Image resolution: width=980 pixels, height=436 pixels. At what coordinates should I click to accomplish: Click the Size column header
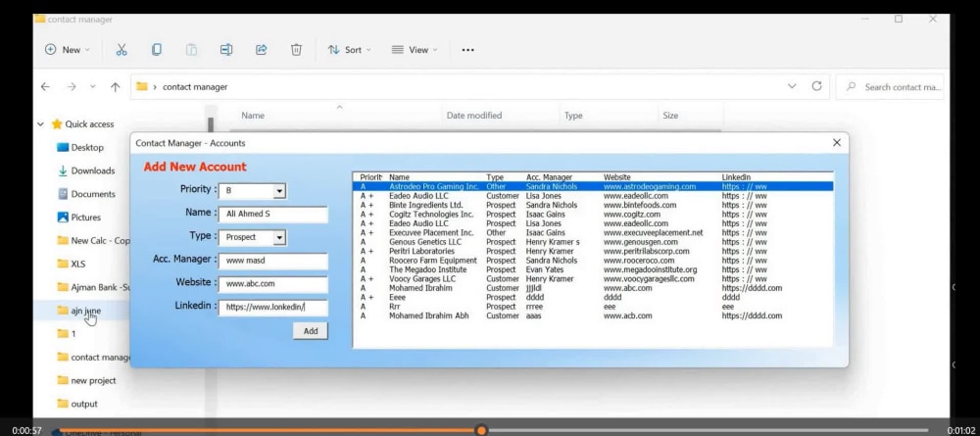point(670,116)
